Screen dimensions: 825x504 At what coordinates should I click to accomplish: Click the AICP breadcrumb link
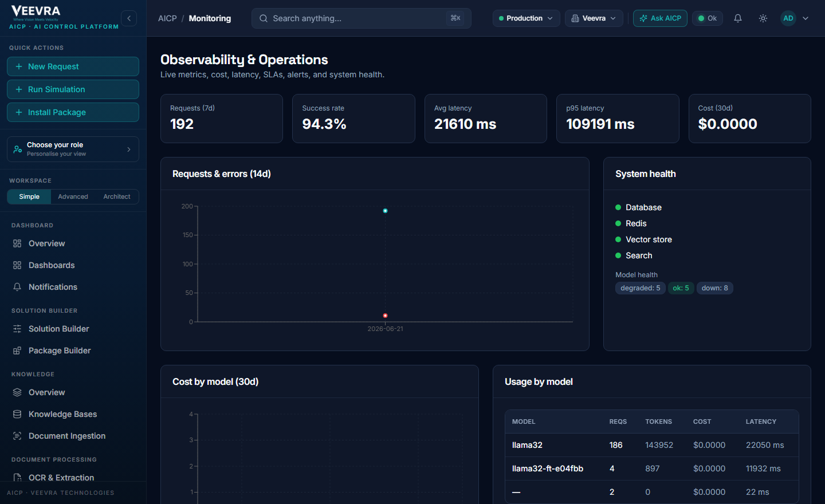click(x=167, y=18)
